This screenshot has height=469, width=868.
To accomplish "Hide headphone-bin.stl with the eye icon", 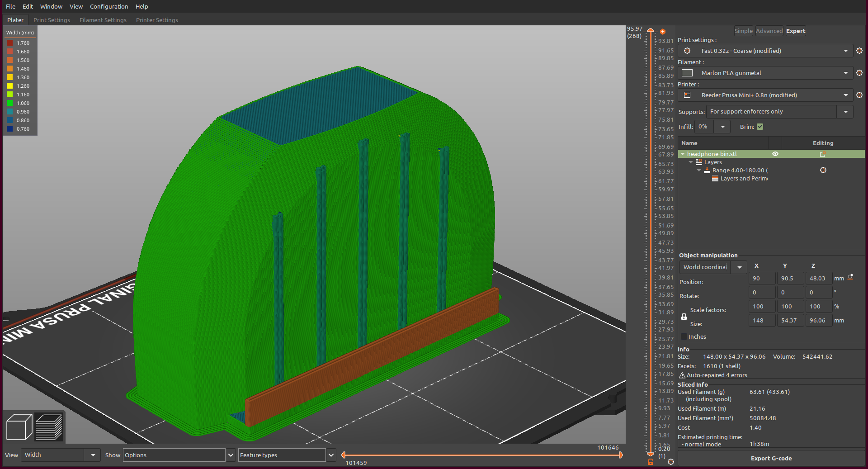I will pyautogui.click(x=775, y=154).
